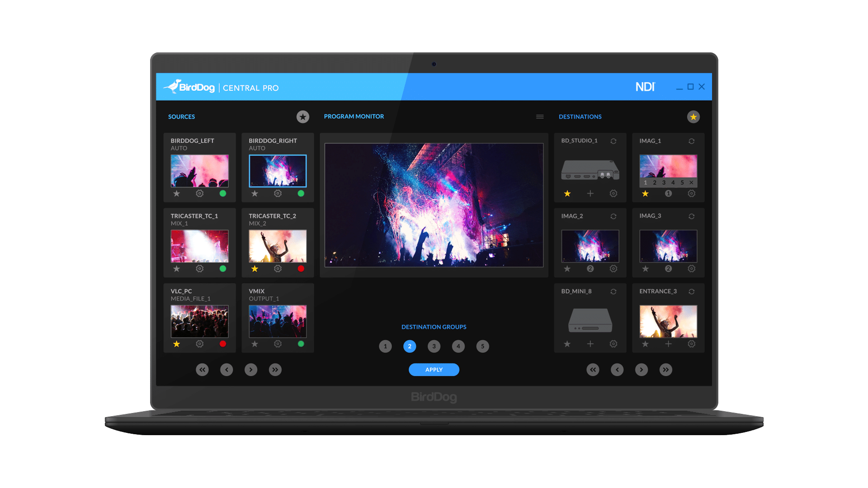The image size is (868, 488).
Task: Open VLC_PC source settings gear
Action: [200, 344]
